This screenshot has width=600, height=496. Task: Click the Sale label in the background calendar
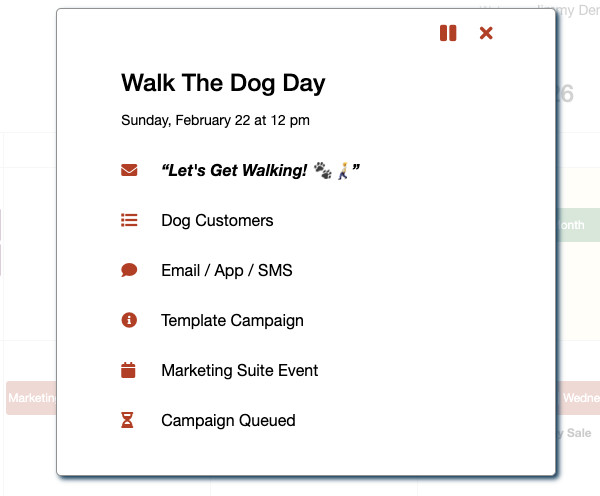tap(579, 433)
